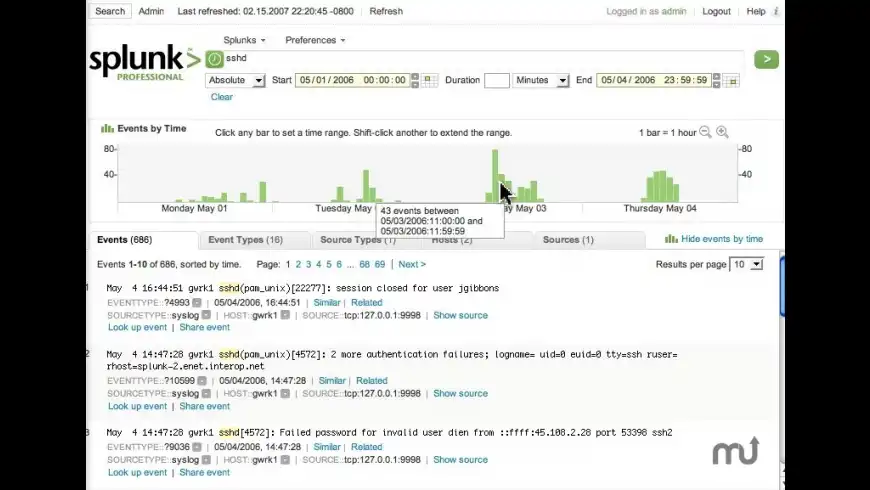Click the End date input field
Screen dimensions: 870x490
(654, 80)
